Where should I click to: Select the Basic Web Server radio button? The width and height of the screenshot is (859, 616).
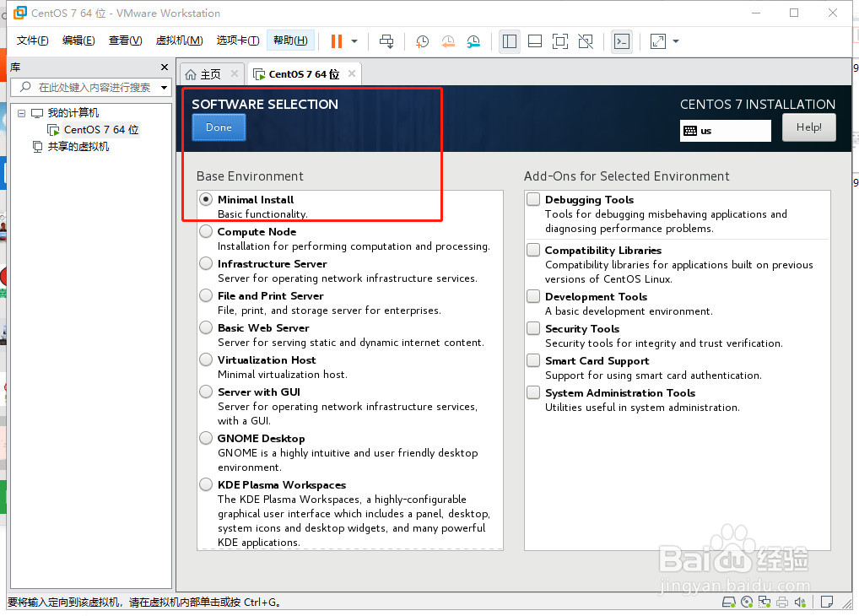point(206,327)
